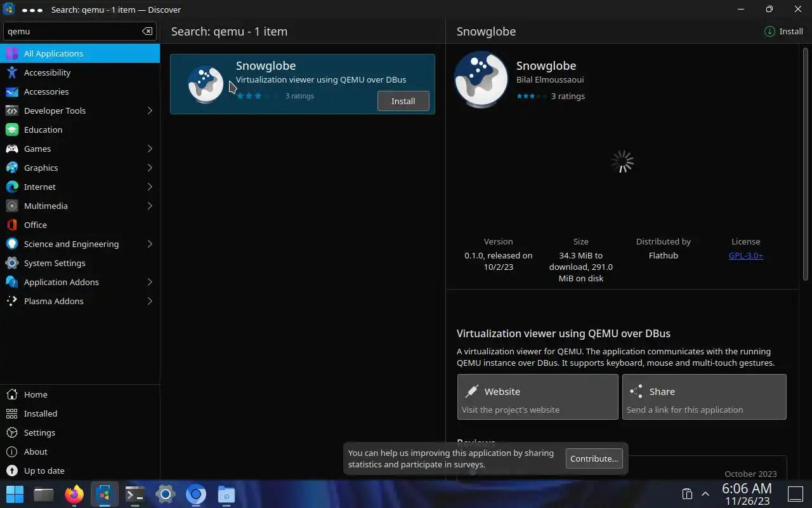The image size is (812, 508).
Task: Open the terminal from the taskbar
Action: point(134,494)
